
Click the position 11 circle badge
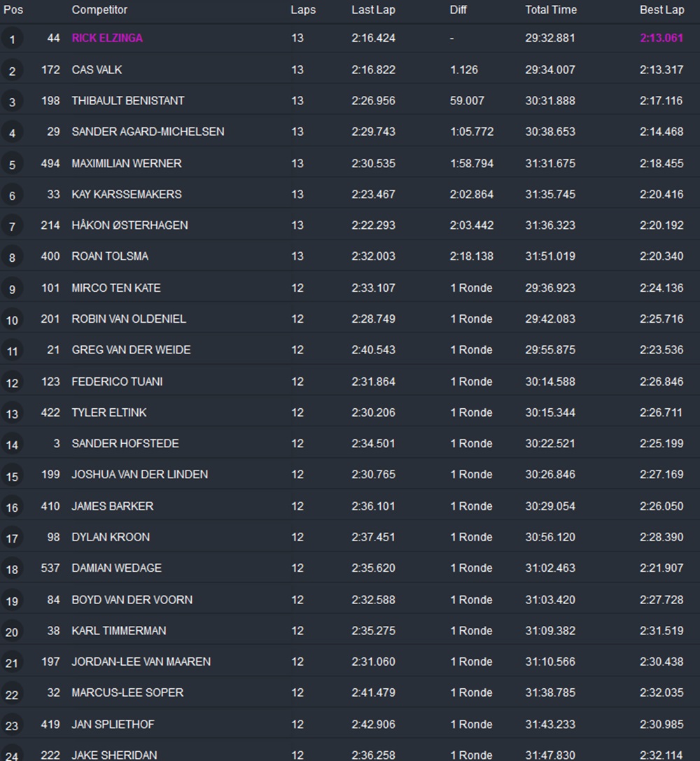[x=12, y=351]
